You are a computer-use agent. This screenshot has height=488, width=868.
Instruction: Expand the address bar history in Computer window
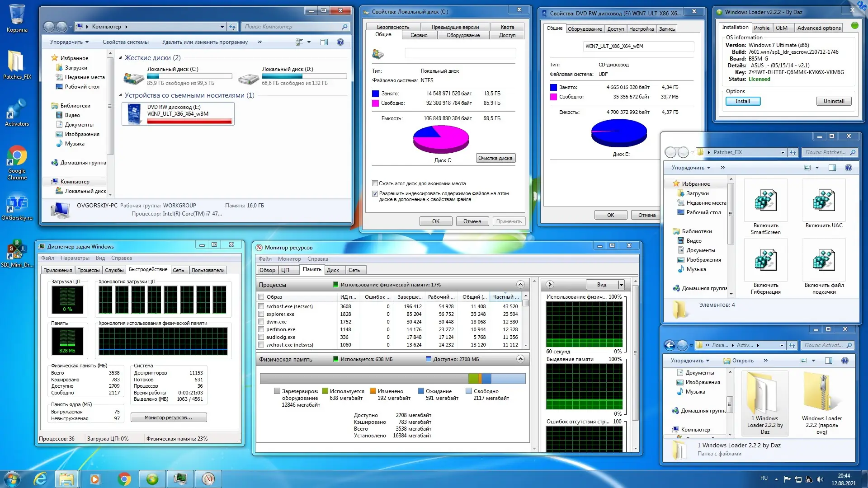[x=221, y=27]
